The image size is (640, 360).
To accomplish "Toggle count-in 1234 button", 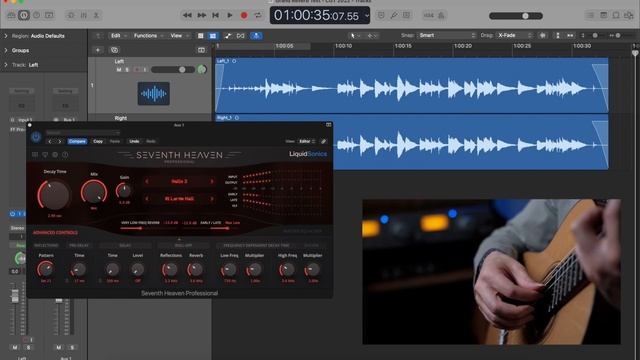I will [429, 16].
